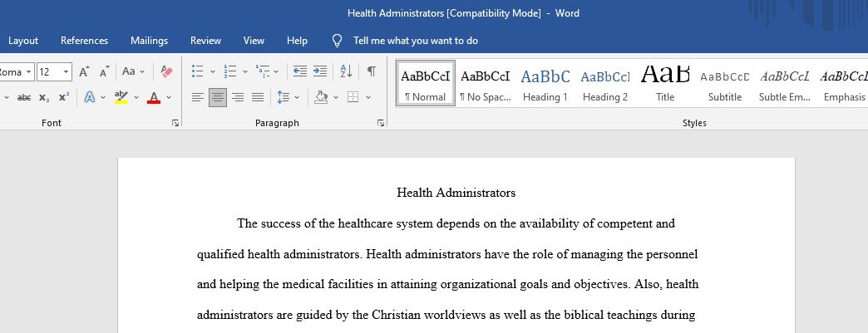The height and width of the screenshot is (333, 868).
Task: Open the bullet library dropdown
Action: coord(213,72)
